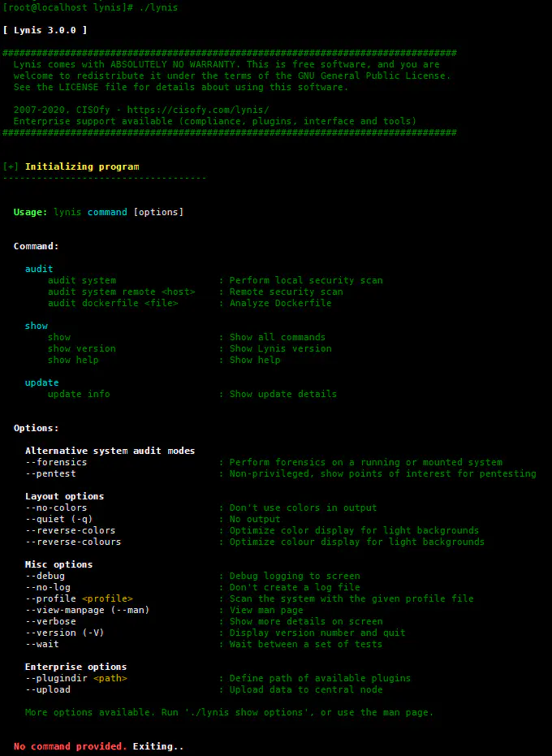Click the 'Layout options' heading
Screen dimensions: 552x756
(65, 497)
